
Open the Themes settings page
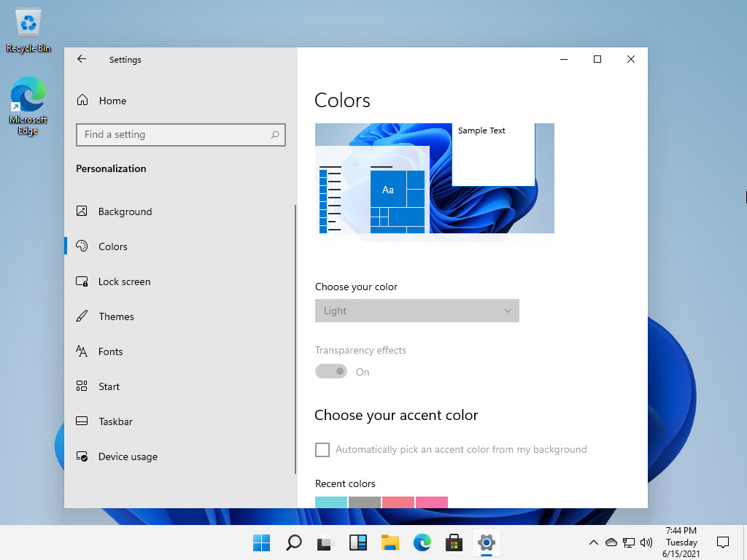(116, 316)
